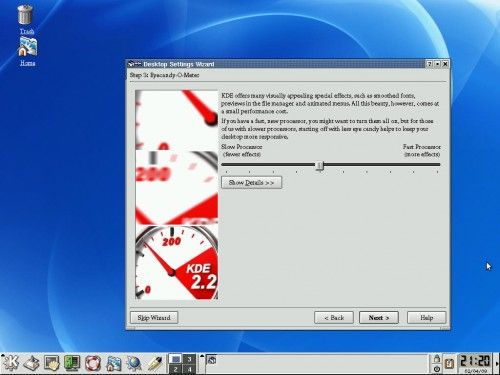Click the "Slow Processor" label
500x375 pixels.
(x=242, y=147)
